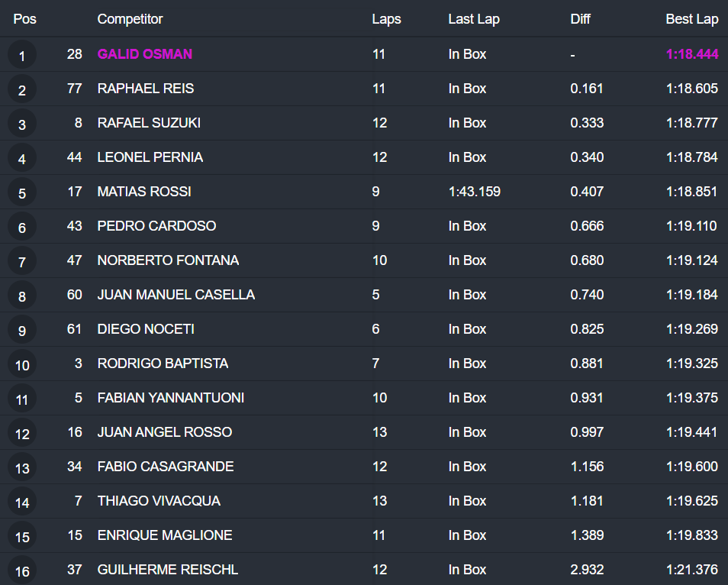Viewport: 728px width, 585px height.
Task: Click Matias Rossi's last lap time 1:43.159
Action: coord(474,192)
